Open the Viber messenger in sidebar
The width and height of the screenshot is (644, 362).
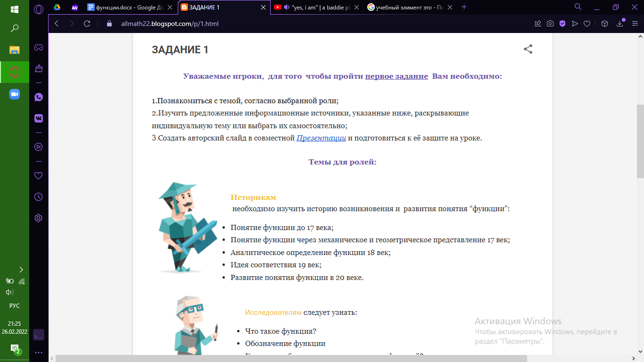[39, 97]
